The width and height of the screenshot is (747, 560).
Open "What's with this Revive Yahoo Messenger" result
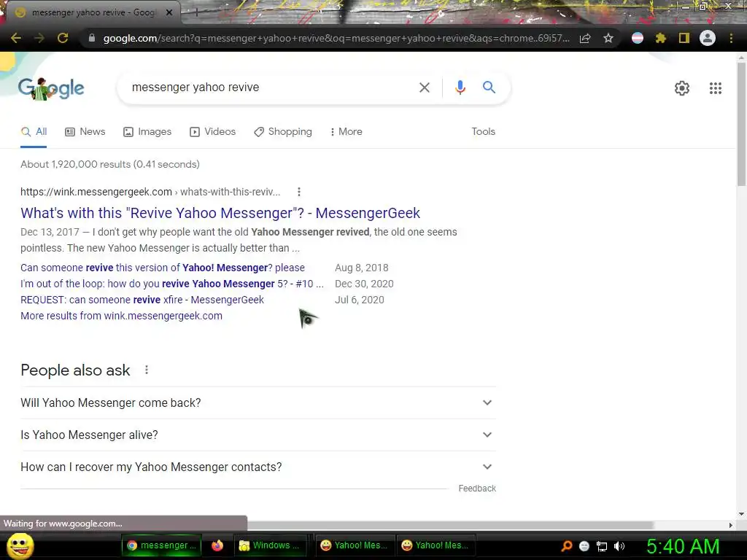tap(220, 213)
